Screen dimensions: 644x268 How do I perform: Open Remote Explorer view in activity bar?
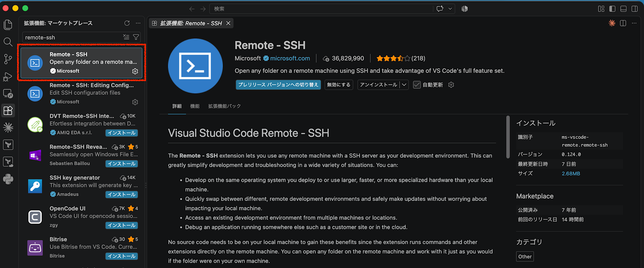click(8, 94)
